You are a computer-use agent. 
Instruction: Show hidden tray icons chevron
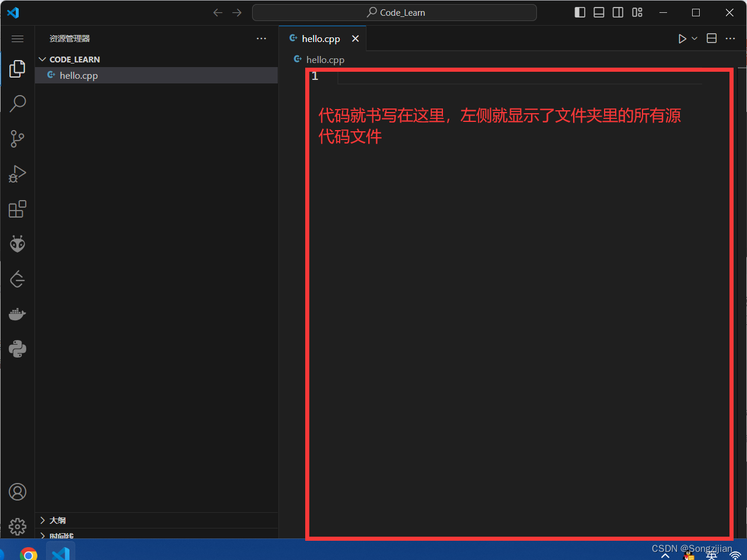coord(665,556)
